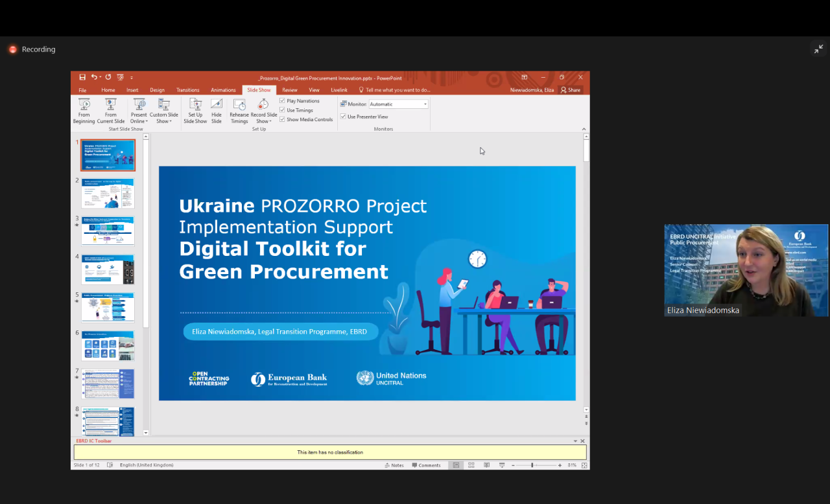
Task: Switch to the Transitions tab
Action: [x=188, y=90]
